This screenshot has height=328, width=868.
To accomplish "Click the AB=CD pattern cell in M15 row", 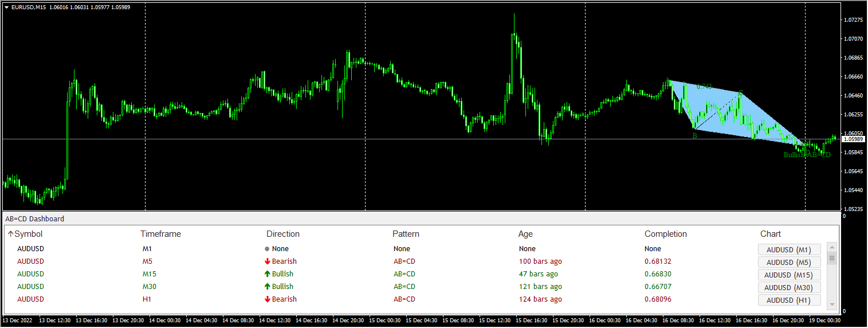I will click(404, 274).
